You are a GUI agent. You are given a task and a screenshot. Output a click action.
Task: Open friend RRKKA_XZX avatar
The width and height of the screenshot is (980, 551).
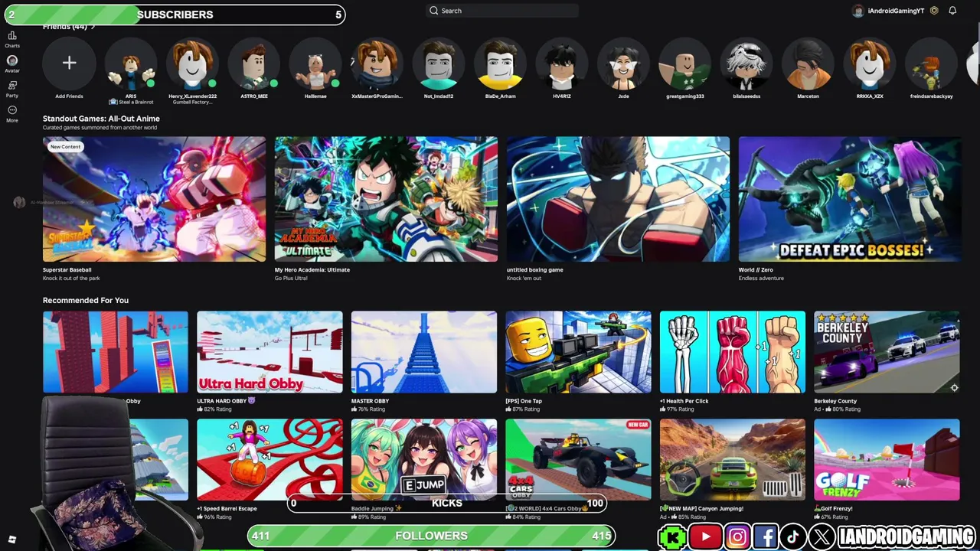(870, 63)
